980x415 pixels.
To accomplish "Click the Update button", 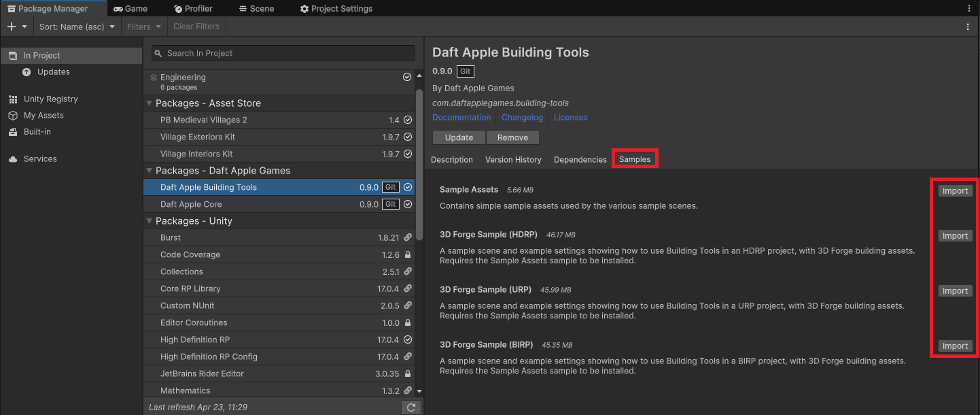I will [459, 137].
